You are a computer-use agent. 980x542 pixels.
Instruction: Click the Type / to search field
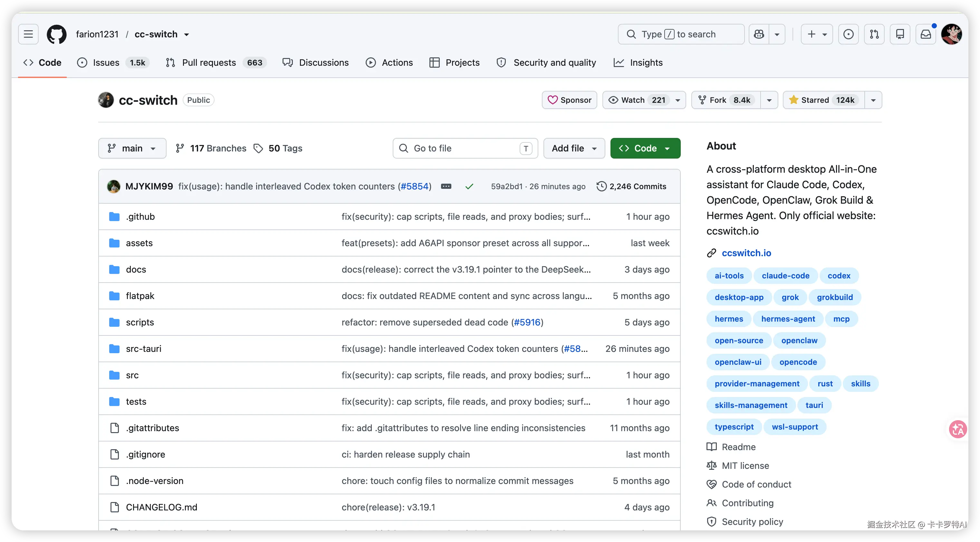click(x=681, y=34)
